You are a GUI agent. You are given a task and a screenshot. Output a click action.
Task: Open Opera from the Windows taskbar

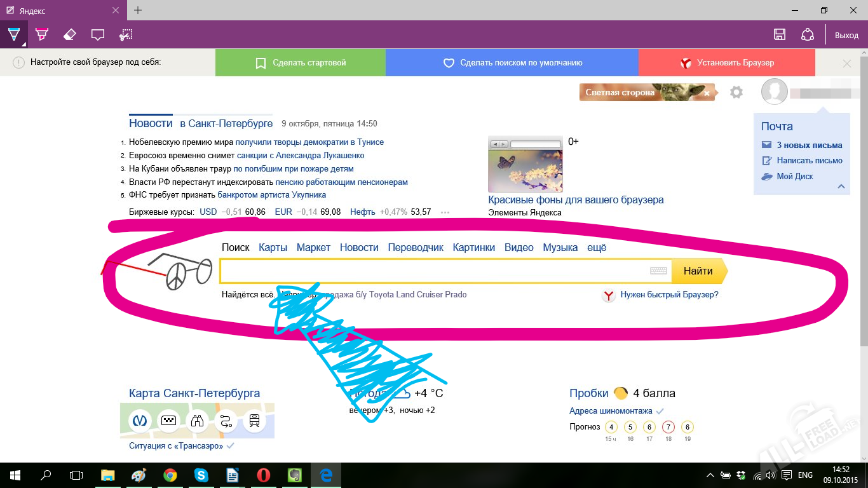click(x=264, y=475)
